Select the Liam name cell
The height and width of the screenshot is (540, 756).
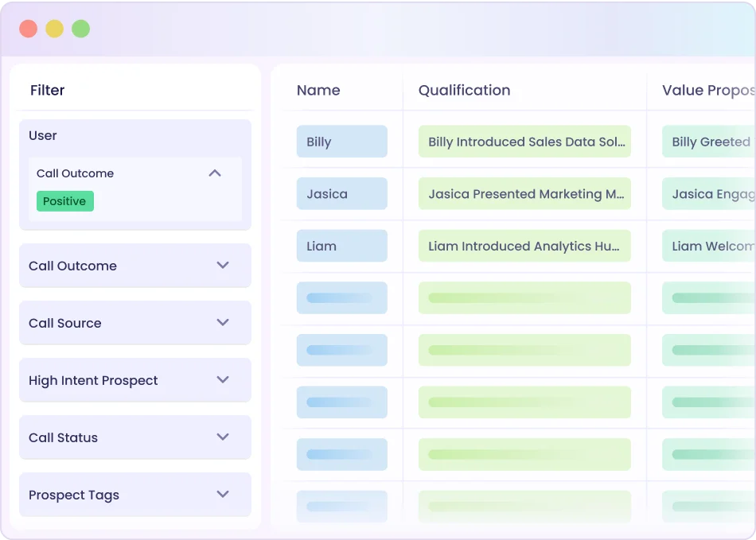(341, 246)
